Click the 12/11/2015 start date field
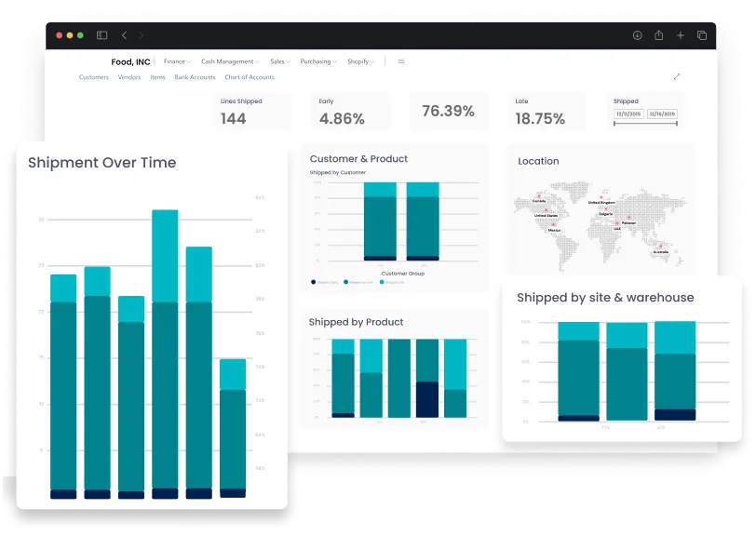The width and height of the screenshot is (756, 536). point(629,113)
